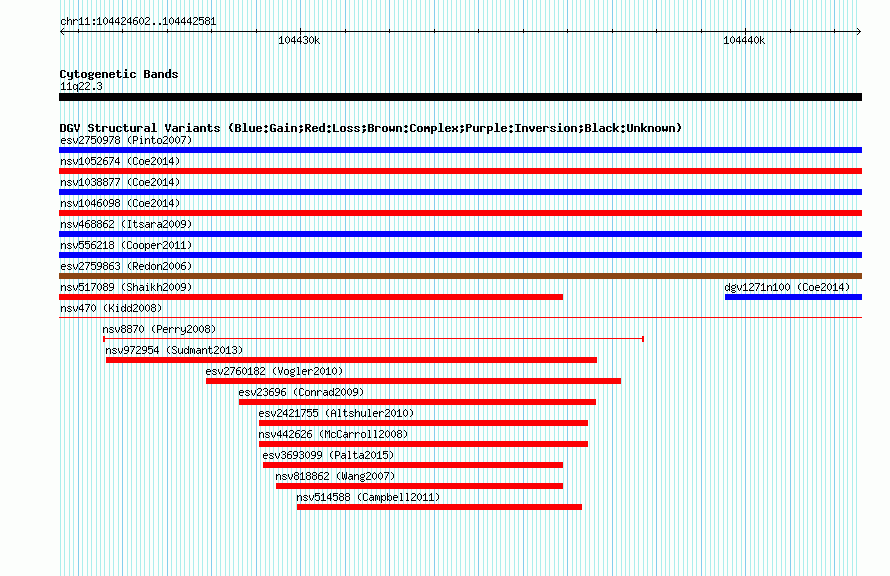Select the red bar under esv2421755
Screen dimensions: 890x576
[x=423, y=423]
